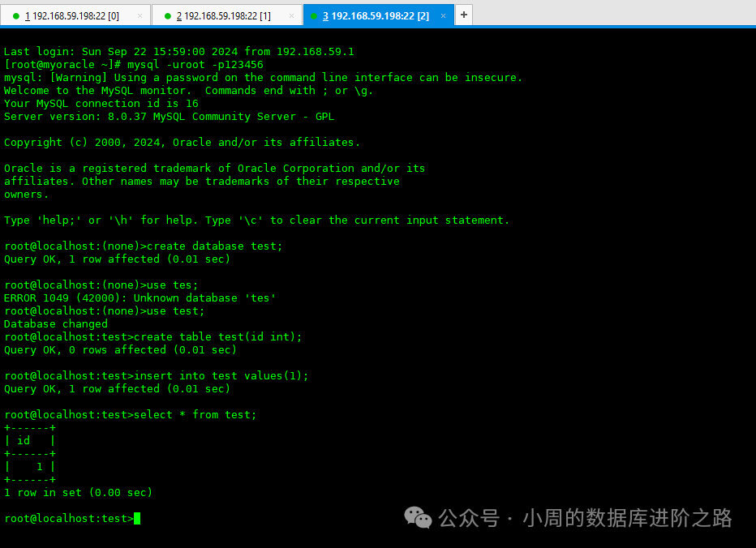
Task: Close tab 1 192.168.59.198:22 [0]
Action: click(140, 16)
